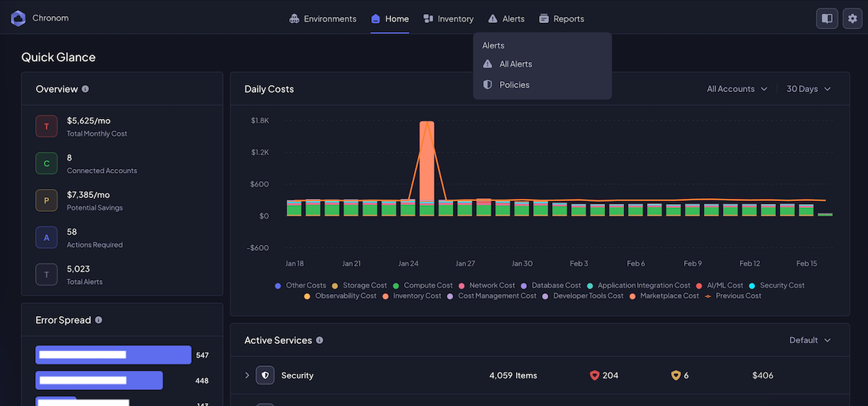Toggle Previous Cost legend line

(732, 295)
